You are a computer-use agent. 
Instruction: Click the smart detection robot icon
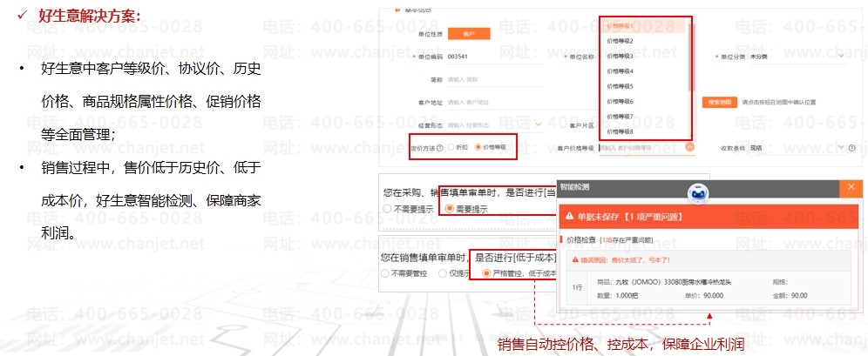[697, 193]
